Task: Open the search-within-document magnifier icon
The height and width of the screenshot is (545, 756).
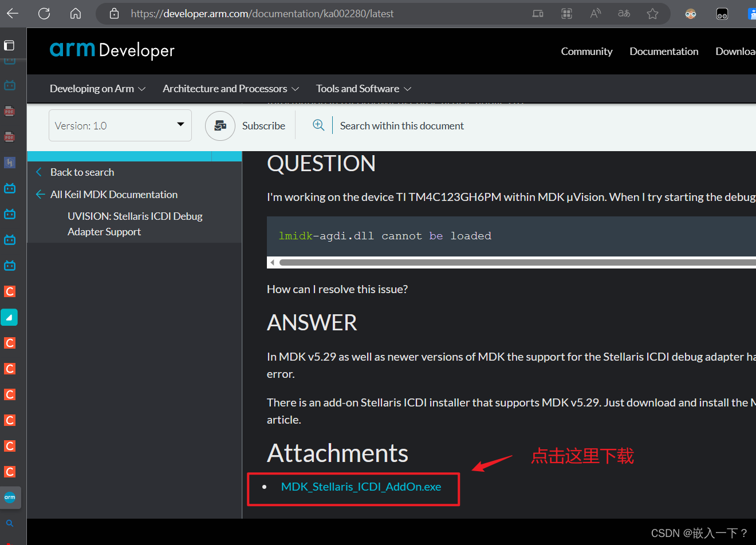Action: pos(319,125)
